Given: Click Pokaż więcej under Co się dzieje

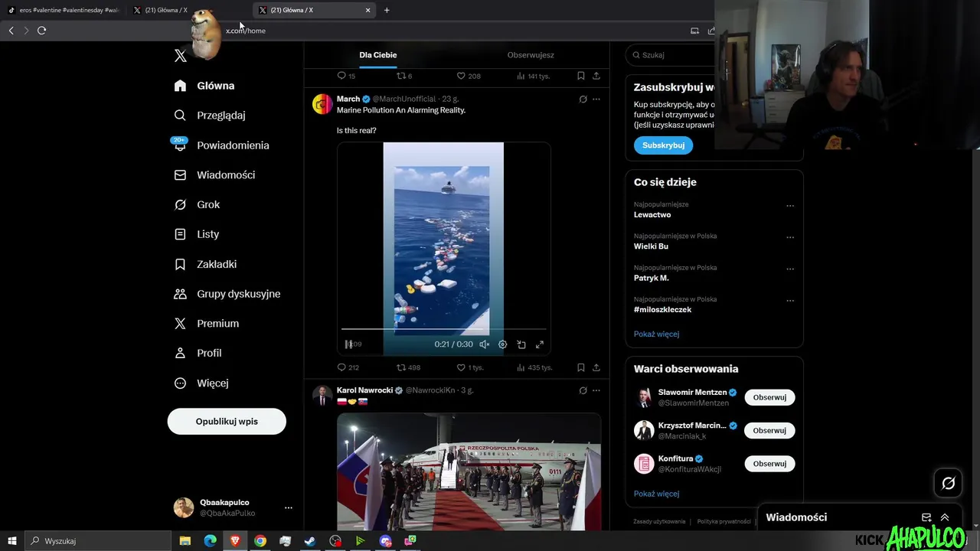Looking at the screenshot, I should coord(656,334).
